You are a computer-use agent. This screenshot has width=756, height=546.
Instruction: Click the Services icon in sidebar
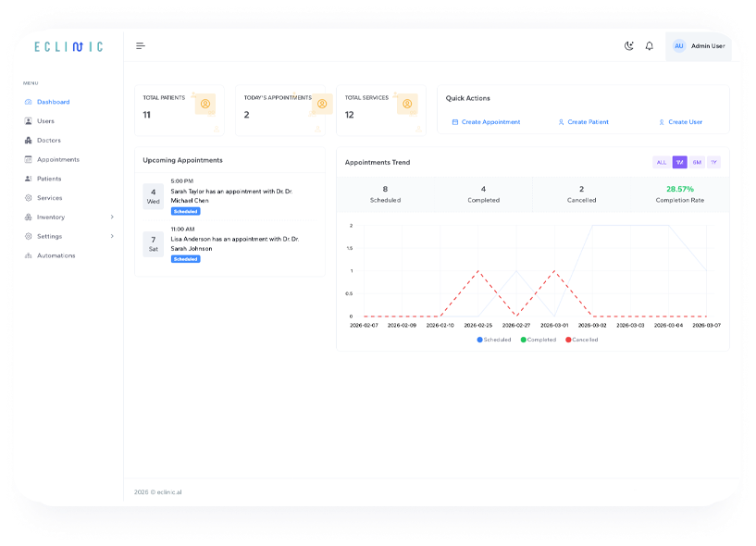(x=29, y=198)
